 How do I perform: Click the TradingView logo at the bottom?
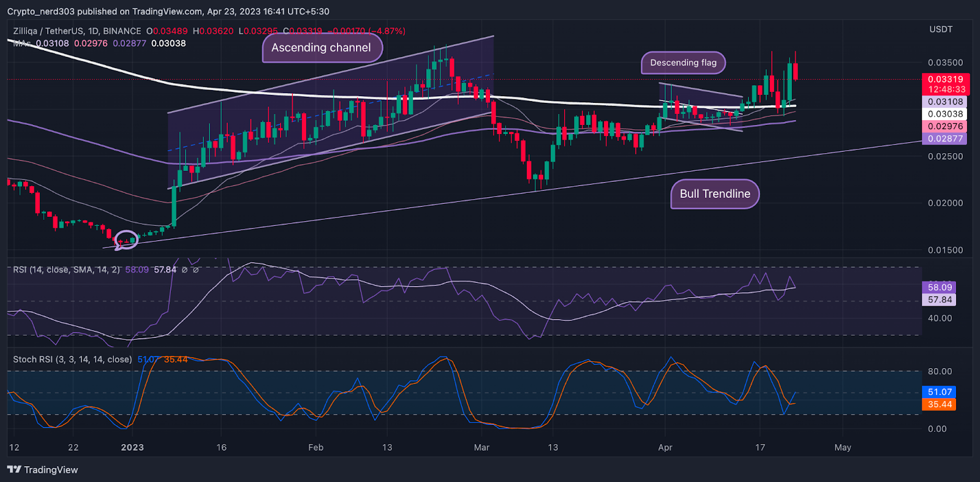43,470
